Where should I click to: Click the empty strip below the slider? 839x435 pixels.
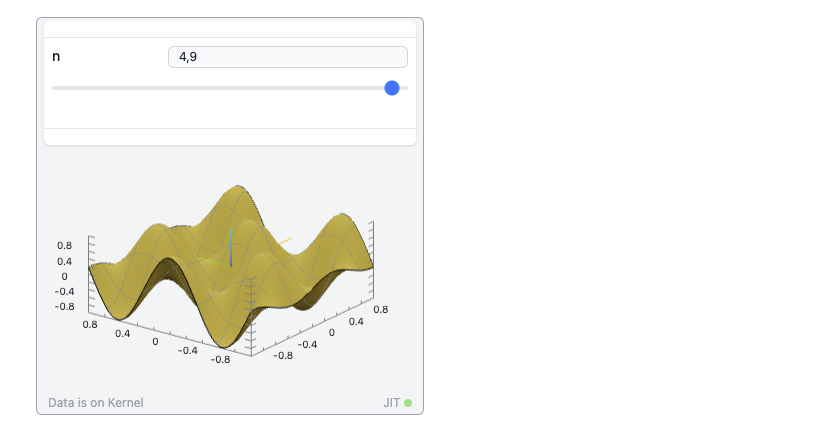click(230, 115)
